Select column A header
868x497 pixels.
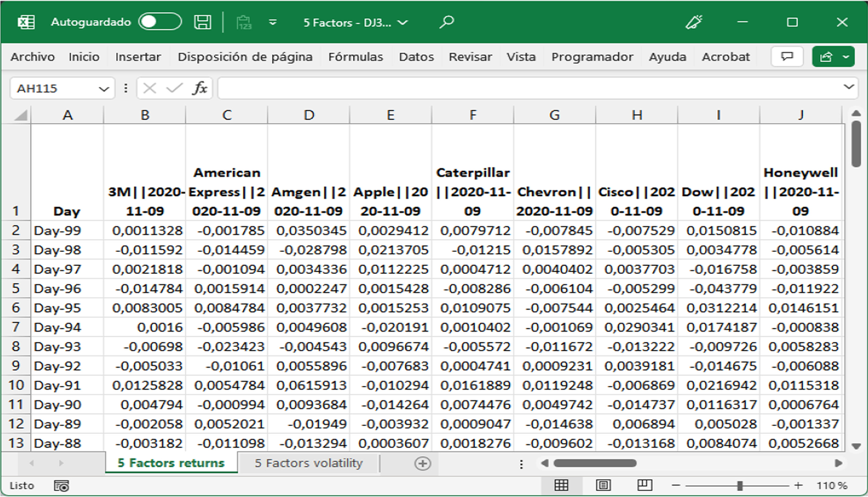[x=67, y=115]
